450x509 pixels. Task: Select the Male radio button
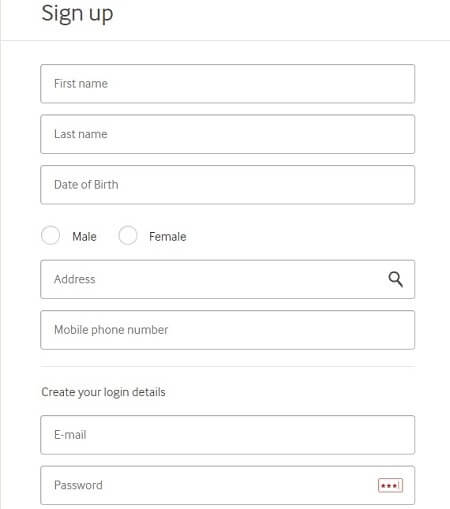pos(50,235)
